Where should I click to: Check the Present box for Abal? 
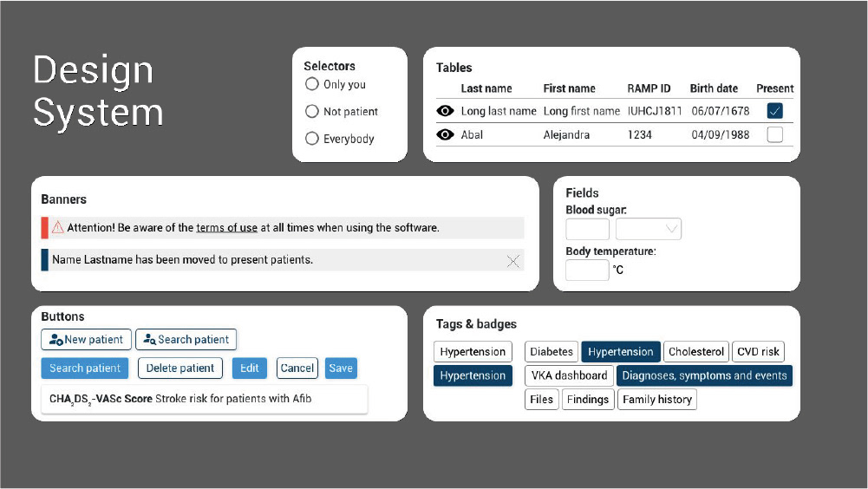coord(775,134)
